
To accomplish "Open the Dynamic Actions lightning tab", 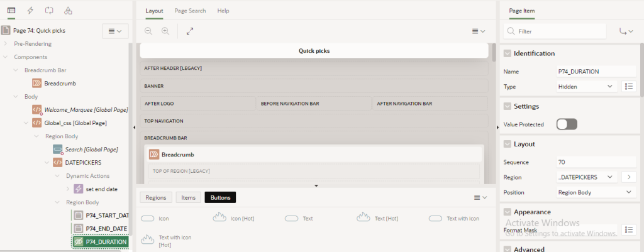I will click(30, 11).
